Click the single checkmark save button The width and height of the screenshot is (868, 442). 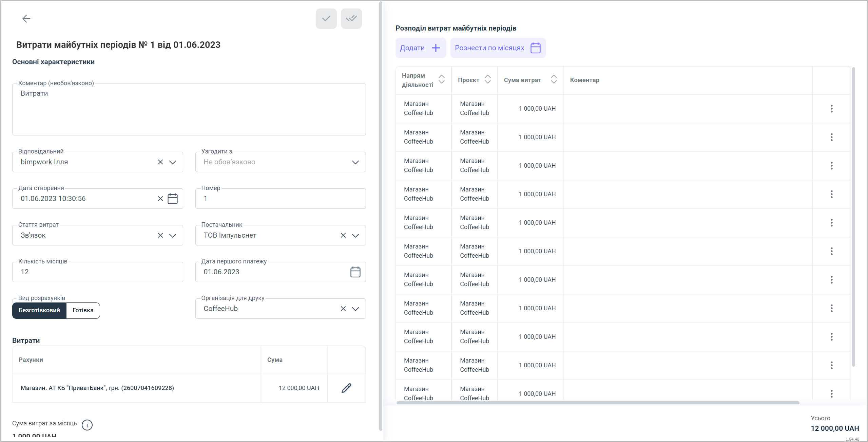326,19
